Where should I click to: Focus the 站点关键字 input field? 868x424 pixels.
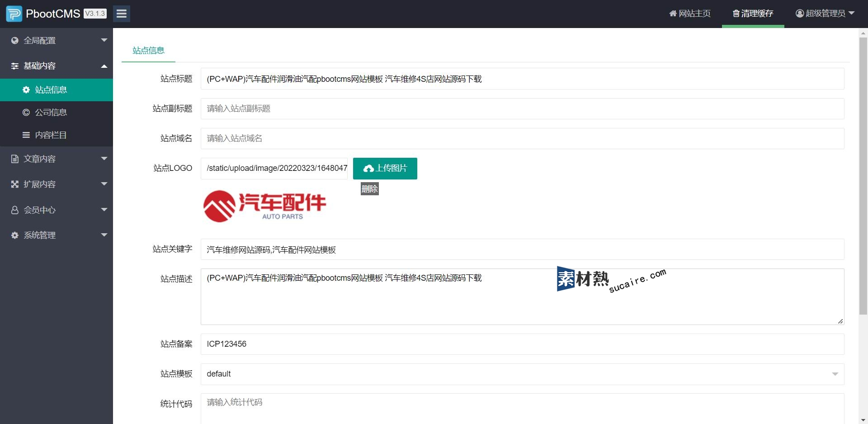click(x=522, y=250)
